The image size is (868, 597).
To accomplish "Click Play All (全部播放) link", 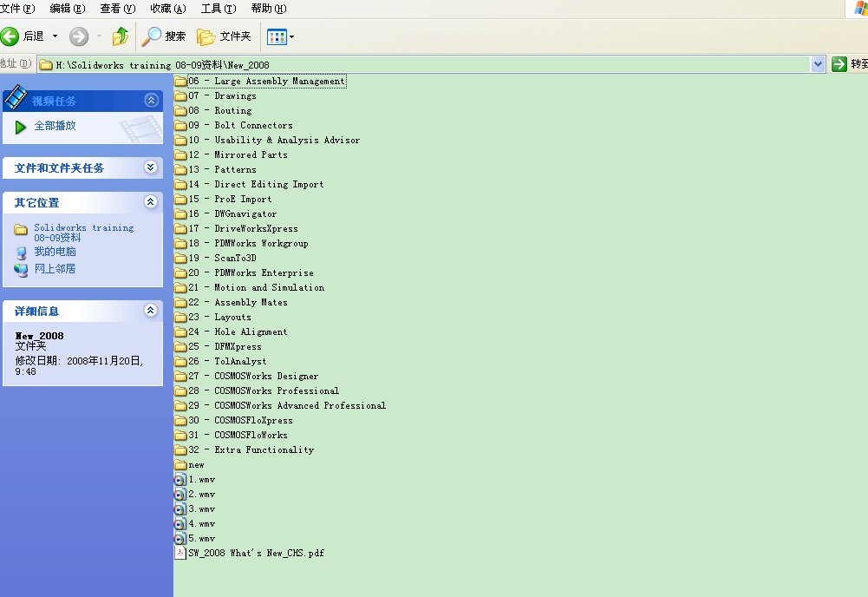I will (55, 126).
